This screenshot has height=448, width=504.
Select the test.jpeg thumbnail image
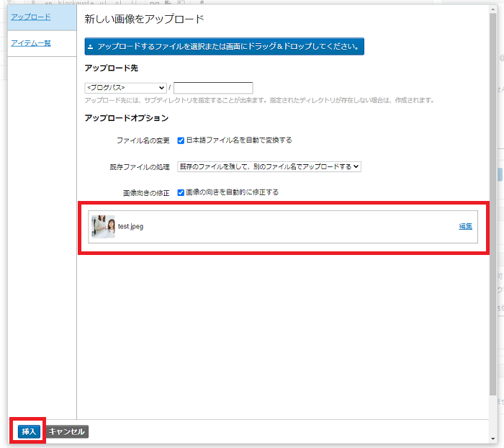103,226
